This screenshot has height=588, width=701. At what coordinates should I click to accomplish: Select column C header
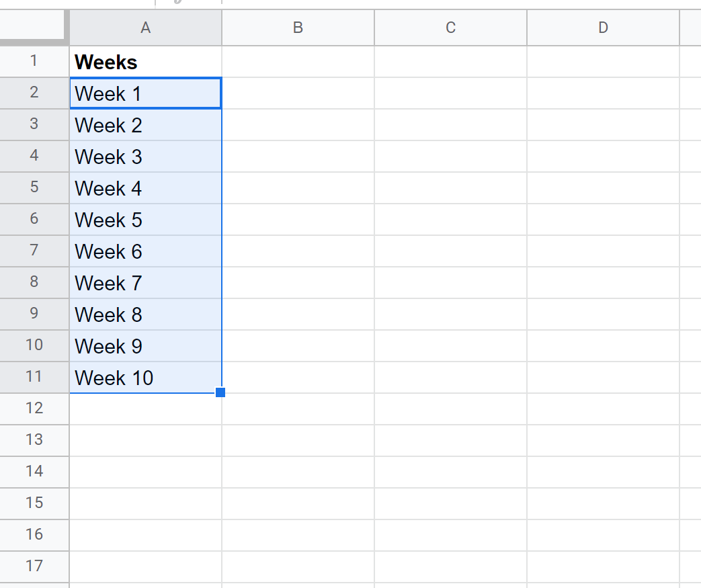click(450, 28)
